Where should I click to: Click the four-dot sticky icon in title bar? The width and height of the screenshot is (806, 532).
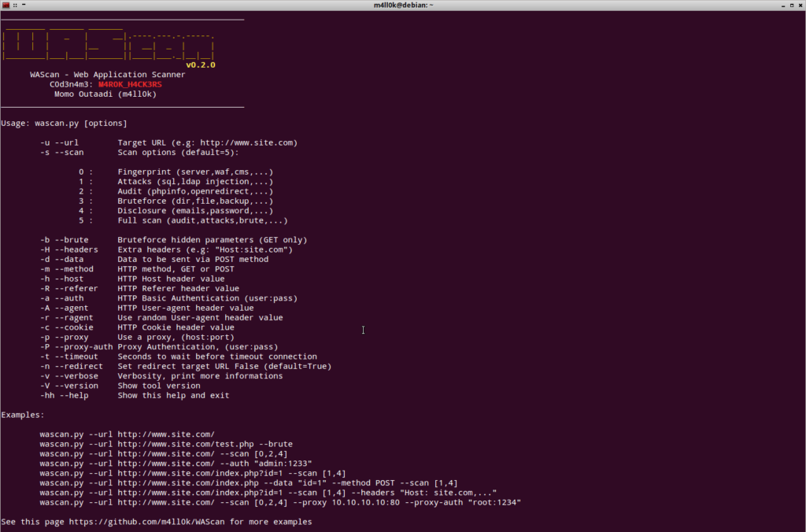15,5
